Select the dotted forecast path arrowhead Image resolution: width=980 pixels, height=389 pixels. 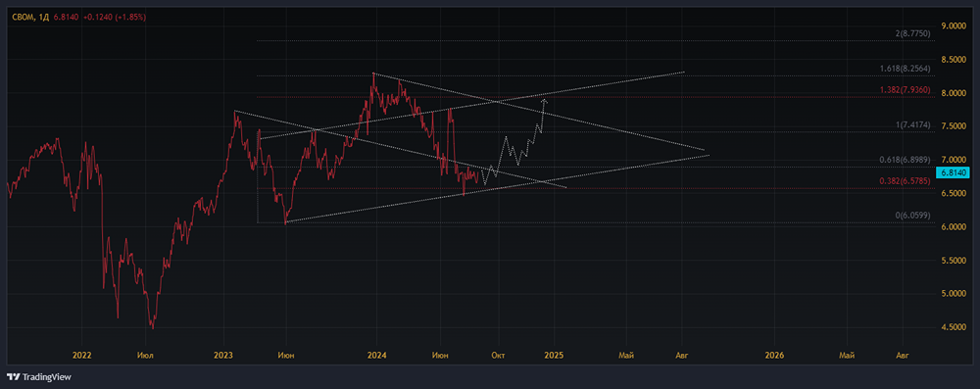click(x=544, y=101)
